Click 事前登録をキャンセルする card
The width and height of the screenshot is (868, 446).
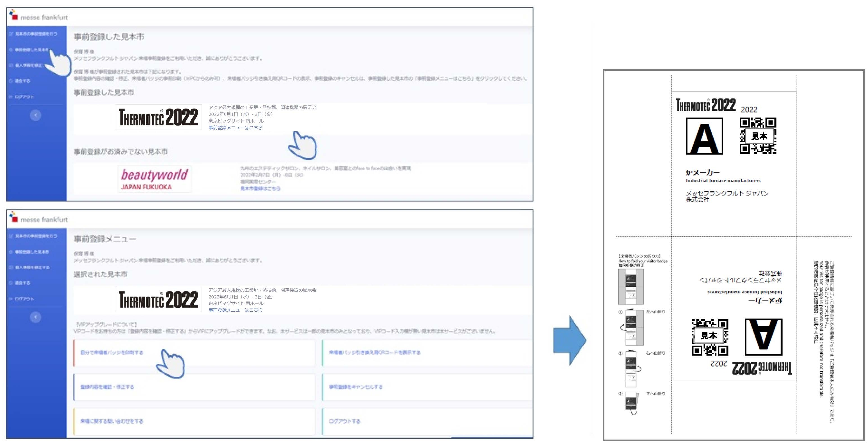pyautogui.click(x=427, y=387)
